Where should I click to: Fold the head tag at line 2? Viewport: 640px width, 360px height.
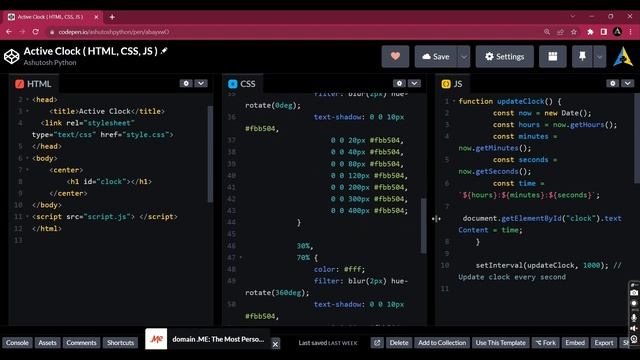[27, 100]
